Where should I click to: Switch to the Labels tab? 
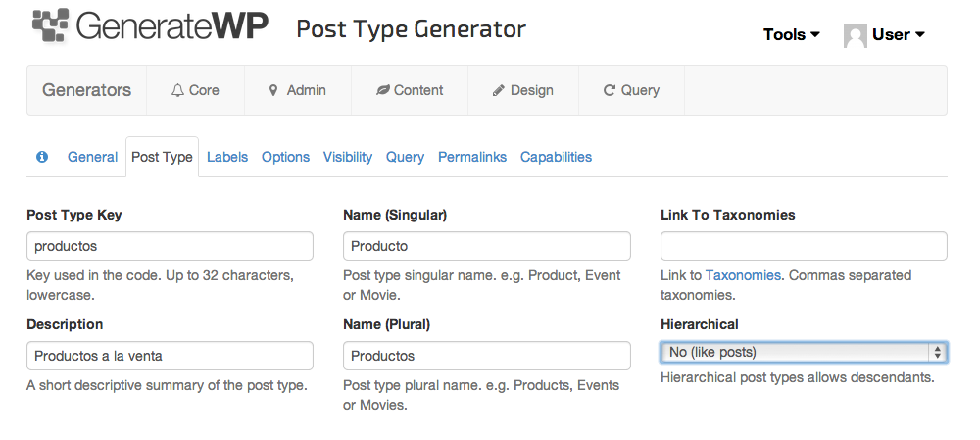227,157
